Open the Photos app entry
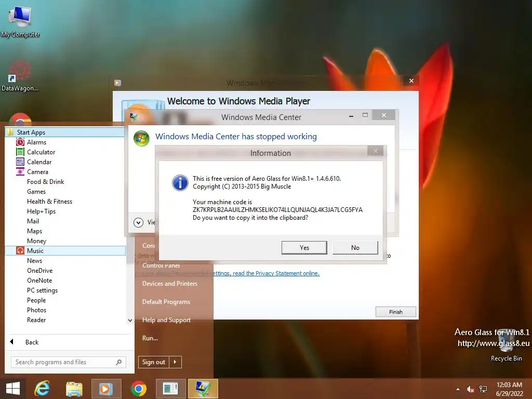The height and width of the screenshot is (399, 532). 36,310
